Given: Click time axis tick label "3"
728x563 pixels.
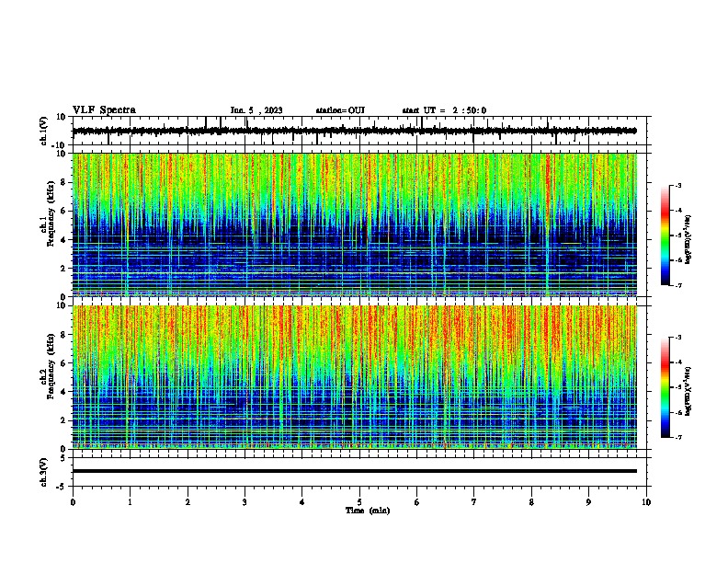Looking at the screenshot, I should (x=245, y=502).
